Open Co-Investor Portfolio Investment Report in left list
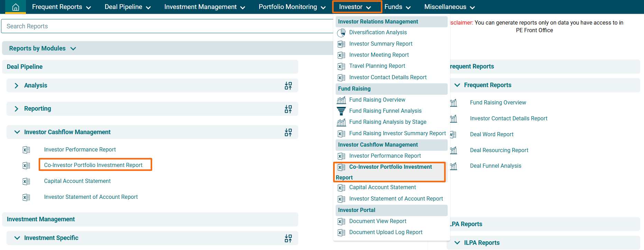 pyautogui.click(x=93, y=165)
